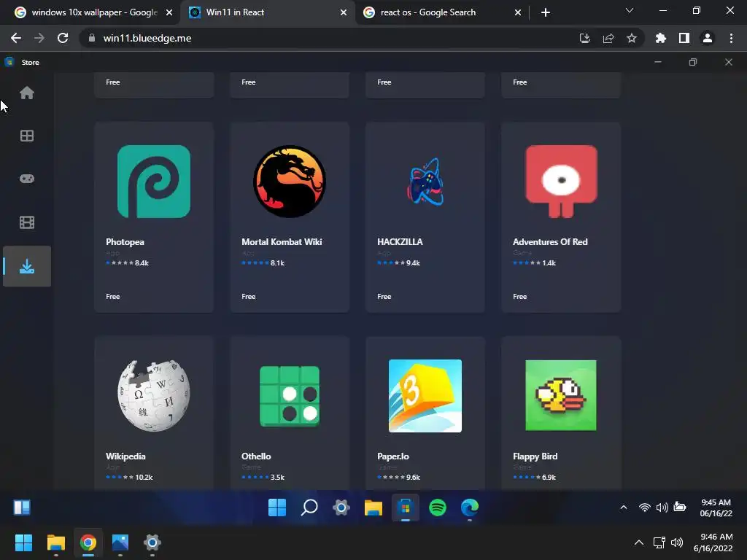Open the Win11 in React Start menu
The width and height of the screenshot is (747, 560).
click(x=276, y=507)
